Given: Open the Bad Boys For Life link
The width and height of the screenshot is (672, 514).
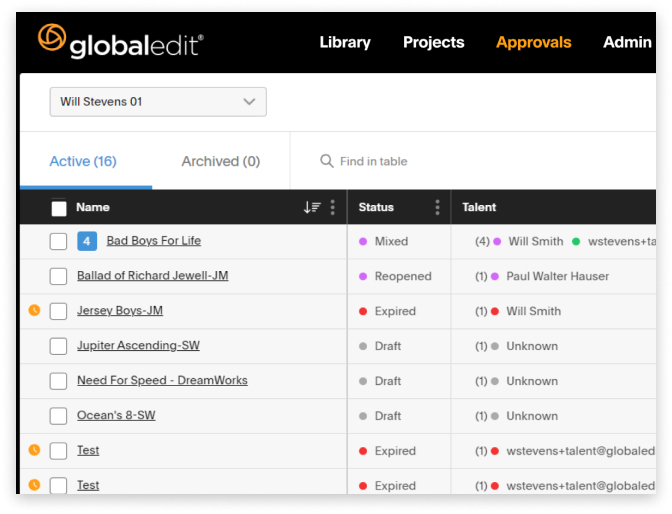Looking at the screenshot, I should point(153,240).
